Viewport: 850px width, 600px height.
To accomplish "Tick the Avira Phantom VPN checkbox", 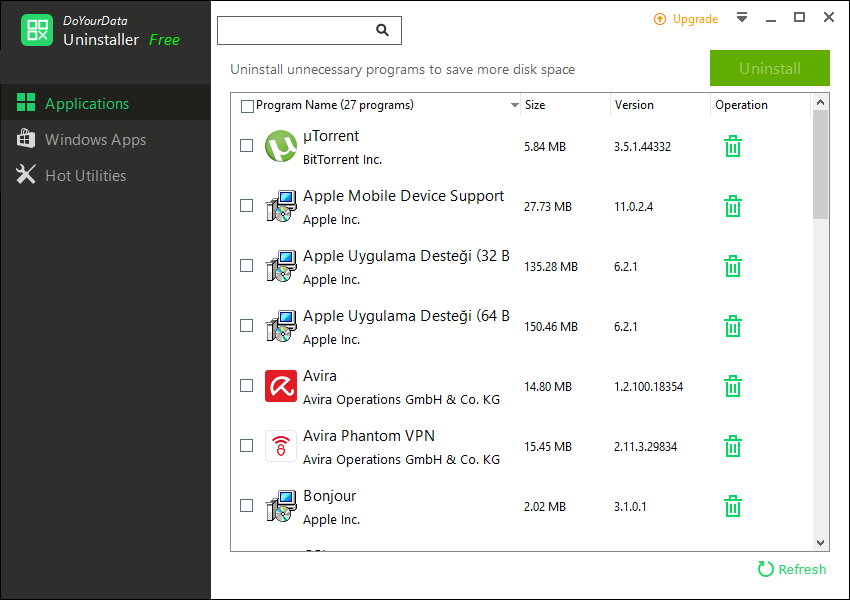I will pyautogui.click(x=247, y=446).
